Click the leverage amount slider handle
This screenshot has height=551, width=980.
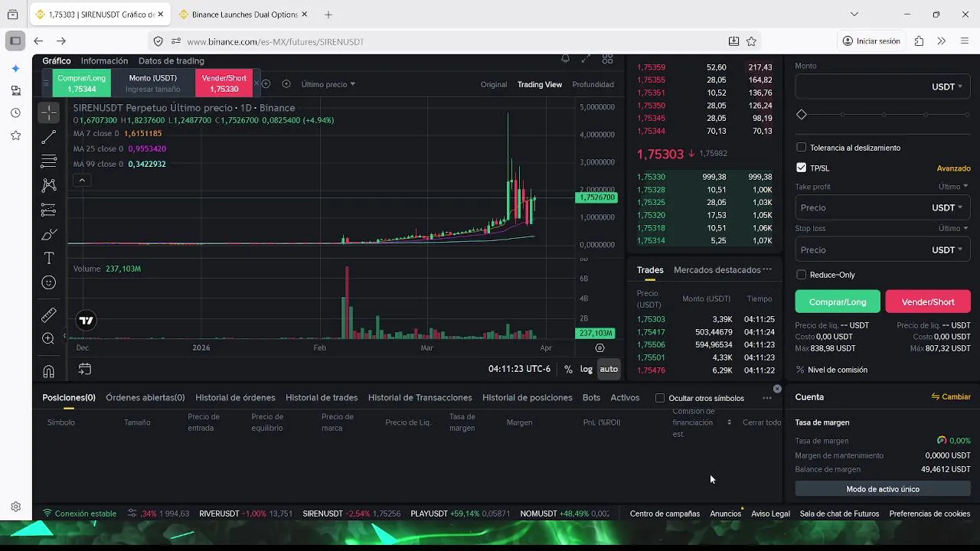tap(802, 115)
